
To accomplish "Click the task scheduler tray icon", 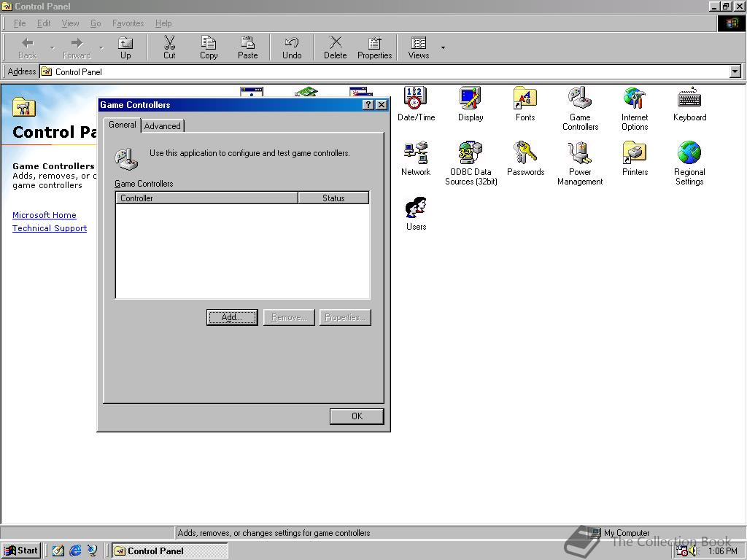I will pos(682,551).
